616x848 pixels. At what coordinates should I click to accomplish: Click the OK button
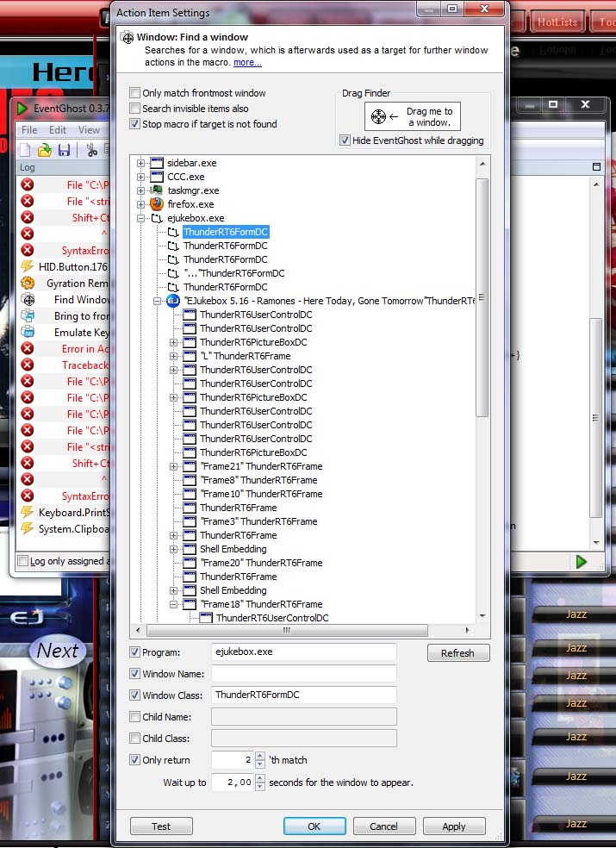(x=314, y=826)
